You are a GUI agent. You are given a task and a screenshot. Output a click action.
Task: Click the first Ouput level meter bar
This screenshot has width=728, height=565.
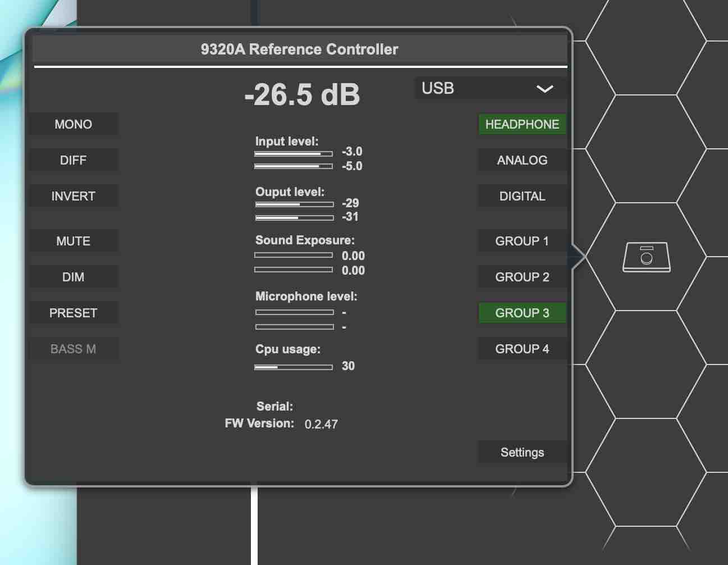coord(295,204)
